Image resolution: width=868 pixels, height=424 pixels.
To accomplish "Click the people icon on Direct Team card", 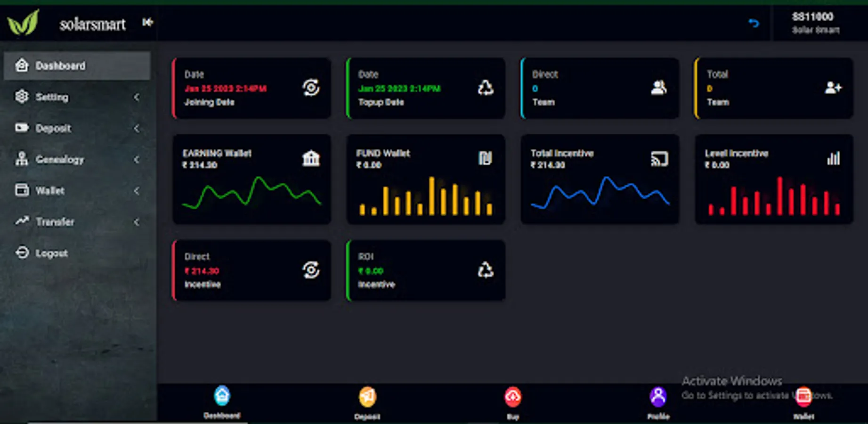I will click(x=659, y=88).
